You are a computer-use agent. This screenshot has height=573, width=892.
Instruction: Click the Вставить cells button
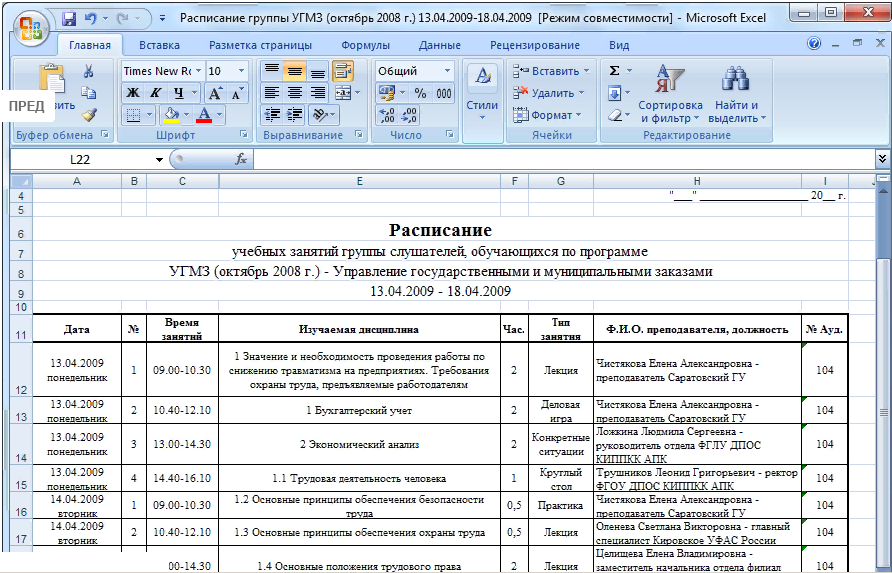point(548,71)
